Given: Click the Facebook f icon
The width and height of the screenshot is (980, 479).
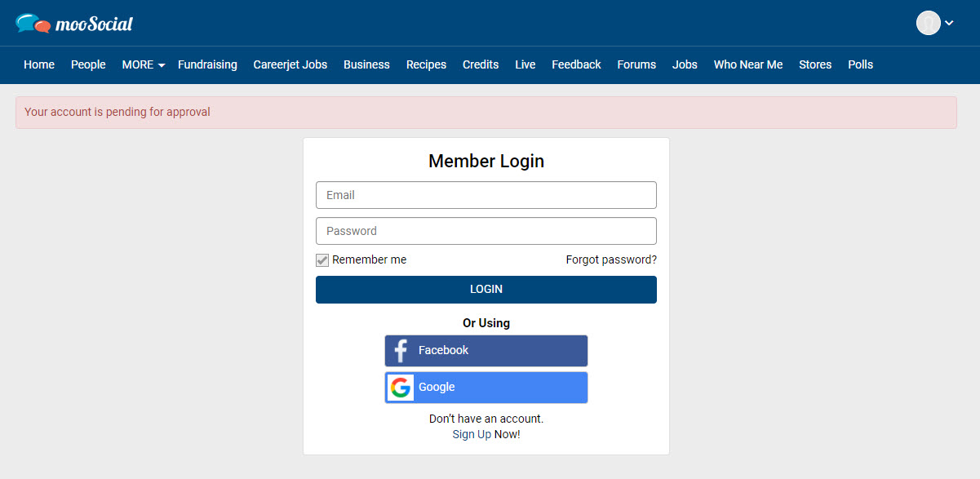Looking at the screenshot, I should (x=401, y=351).
